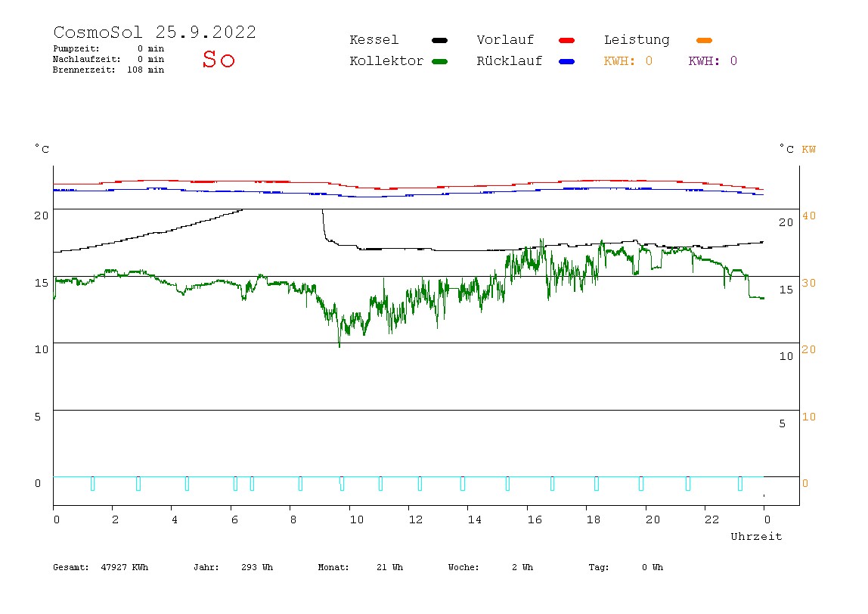The image size is (868, 614).
Task: Select the "Brennerzeit:" label
Action: (84, 70)
